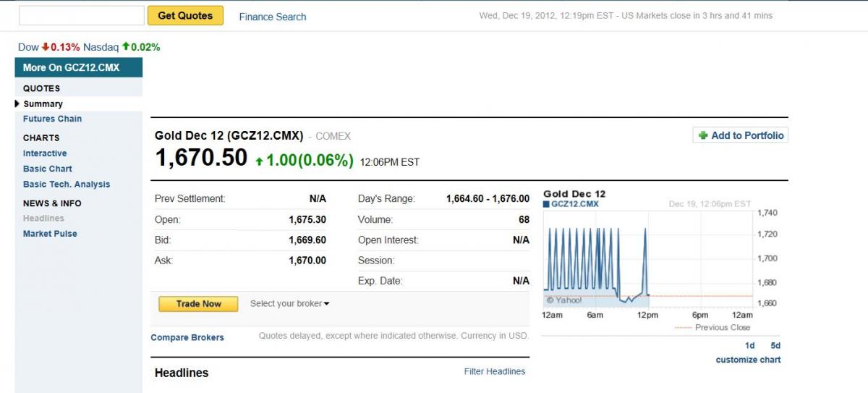Click the Volume value 68
The image size is (868, 393).
point(524,219)
